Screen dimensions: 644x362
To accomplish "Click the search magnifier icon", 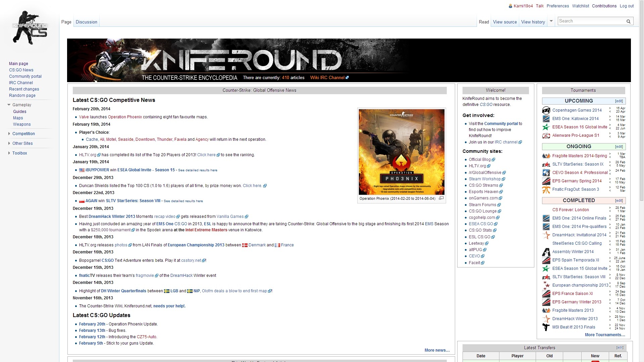I will (629, 21).
